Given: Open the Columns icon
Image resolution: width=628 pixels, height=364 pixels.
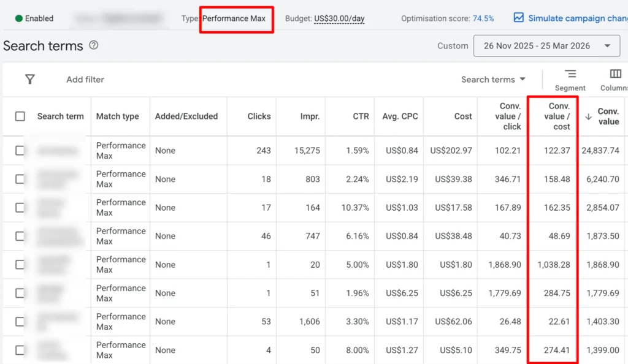Looking at the screenshot, I should point(616,74).
